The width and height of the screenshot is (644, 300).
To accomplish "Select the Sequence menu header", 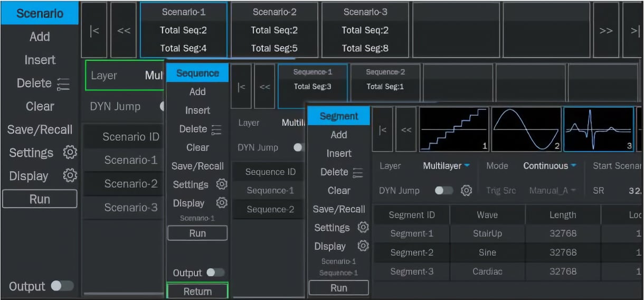I will (x=197, y=73).
